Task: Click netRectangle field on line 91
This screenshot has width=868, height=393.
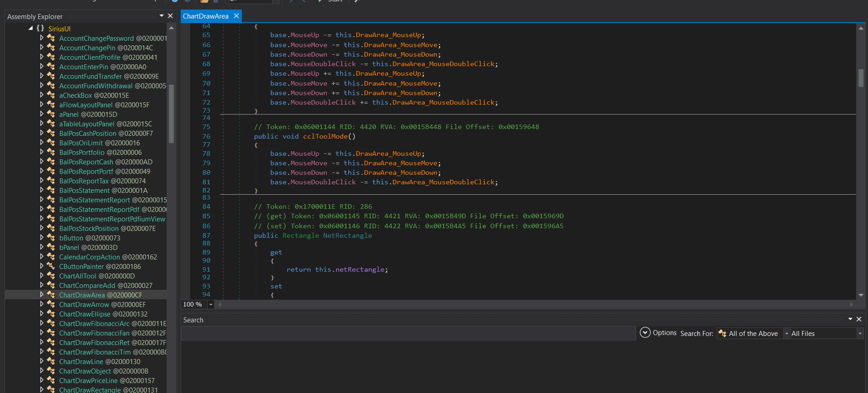Action: click(360, 269)
